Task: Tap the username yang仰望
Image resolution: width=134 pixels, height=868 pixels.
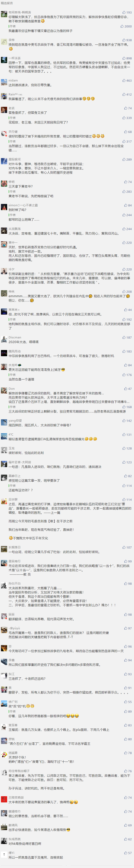Action: [15, 420]
